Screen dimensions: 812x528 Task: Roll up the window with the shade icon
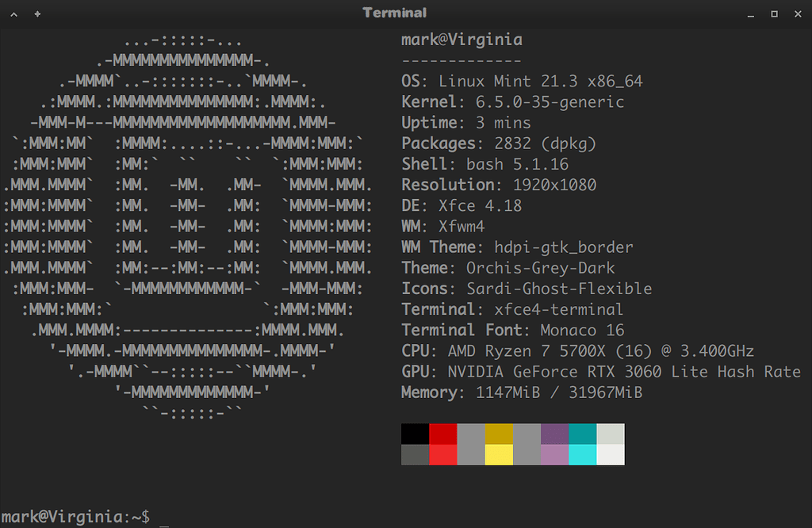[x=13, y=13]
